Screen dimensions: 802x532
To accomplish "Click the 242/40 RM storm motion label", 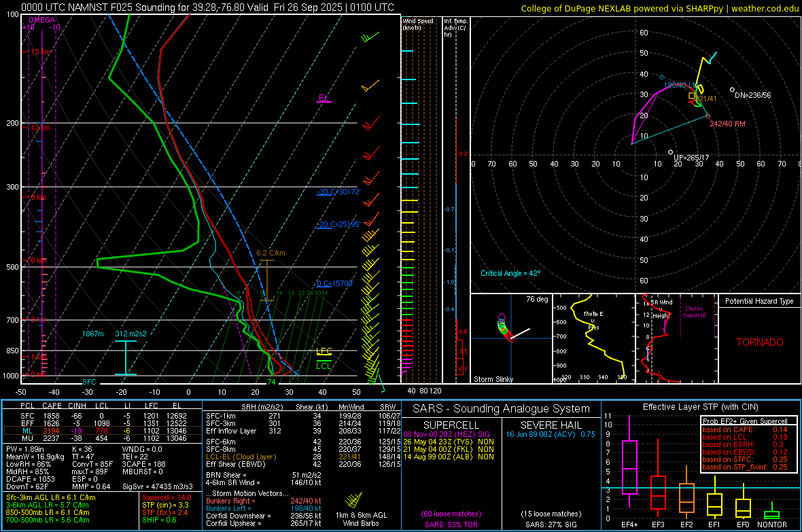I will [x=727, y=124].
